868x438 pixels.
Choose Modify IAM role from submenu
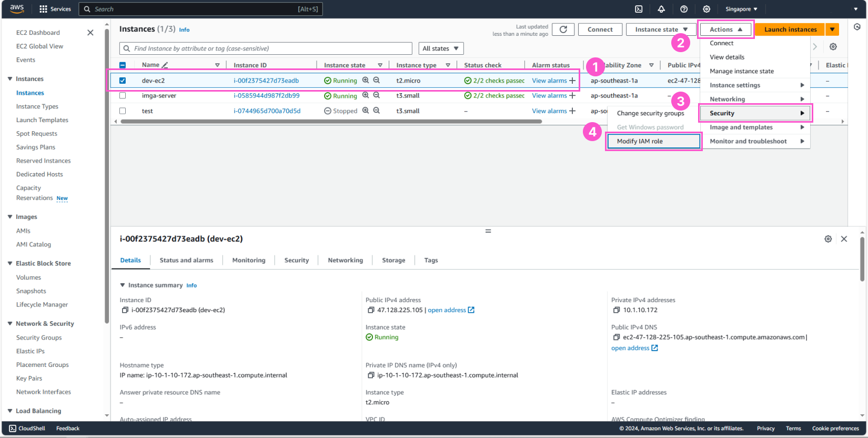pyautogui.click(x=654, y=141)
